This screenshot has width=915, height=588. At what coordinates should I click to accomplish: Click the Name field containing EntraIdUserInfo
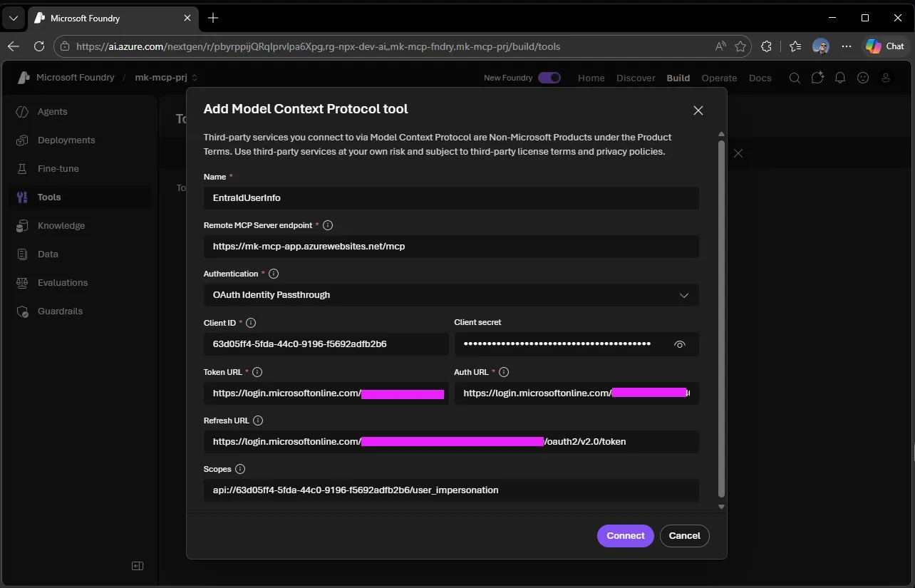point(451,198)
